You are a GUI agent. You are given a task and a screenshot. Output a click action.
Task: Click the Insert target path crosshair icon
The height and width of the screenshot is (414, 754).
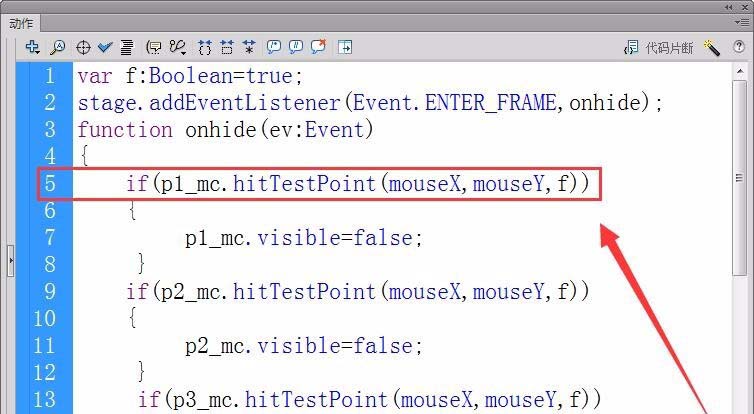[x=83, y=47]
